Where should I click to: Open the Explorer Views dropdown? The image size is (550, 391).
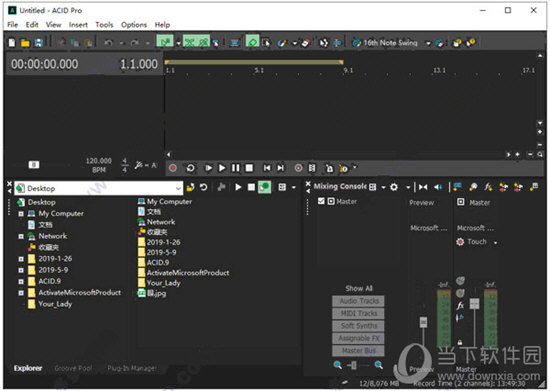click(294, 188)
